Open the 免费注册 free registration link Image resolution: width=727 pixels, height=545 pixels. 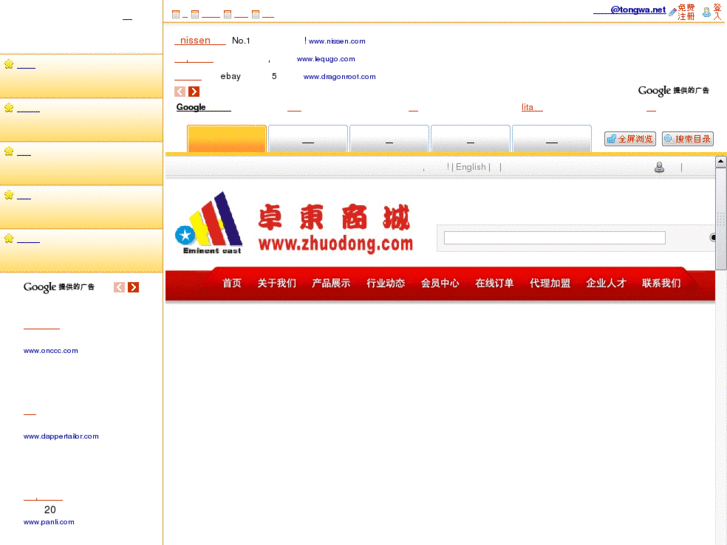(x=686, y=12)
